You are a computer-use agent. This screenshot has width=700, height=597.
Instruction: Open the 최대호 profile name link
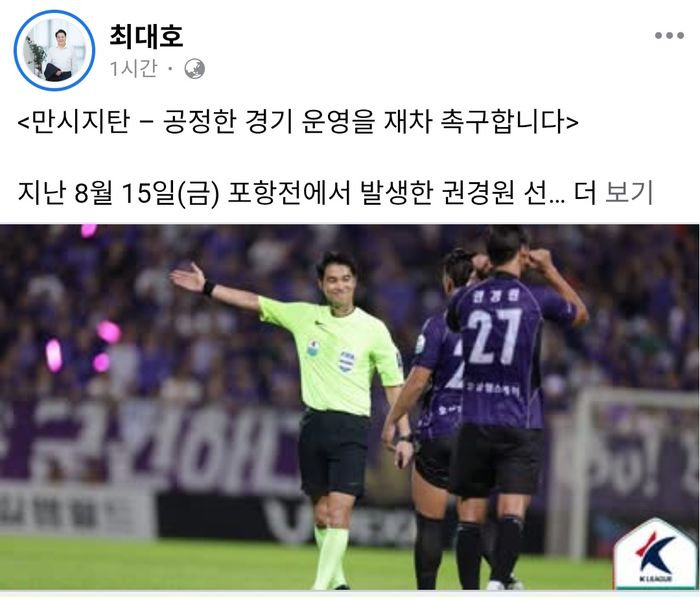tap(146, 37)
